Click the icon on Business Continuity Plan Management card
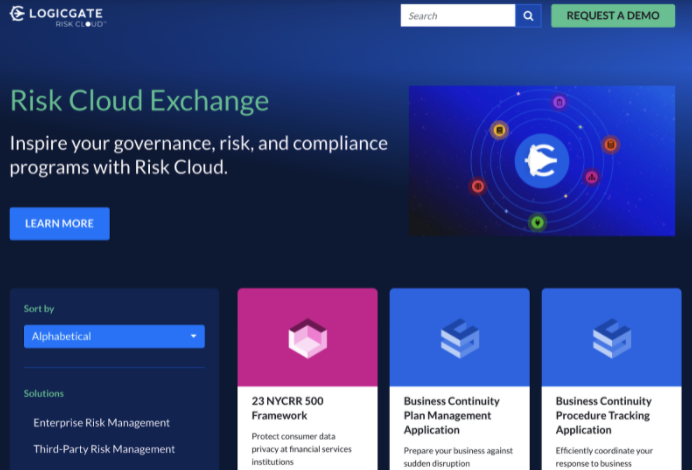The width and height of the screenshot is (692, 470). pos(459,338)
